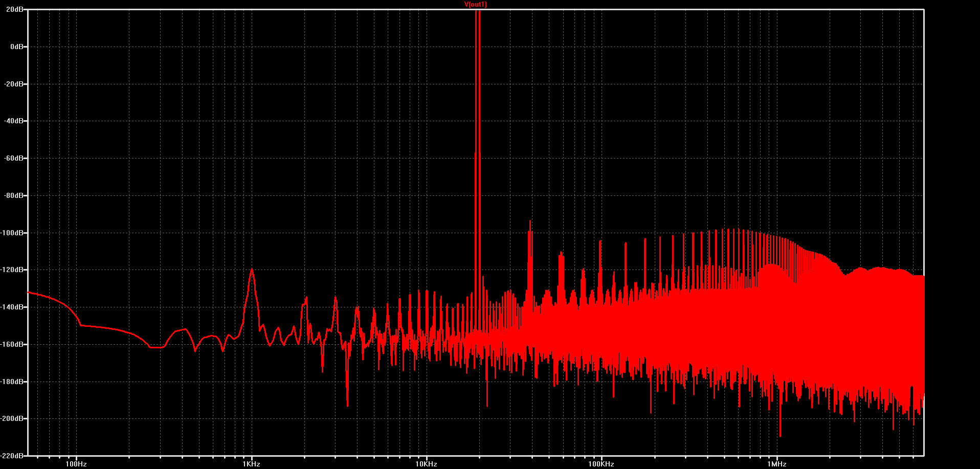
Task: Click the -140dB y-axis label
Action: pos(12,307)
